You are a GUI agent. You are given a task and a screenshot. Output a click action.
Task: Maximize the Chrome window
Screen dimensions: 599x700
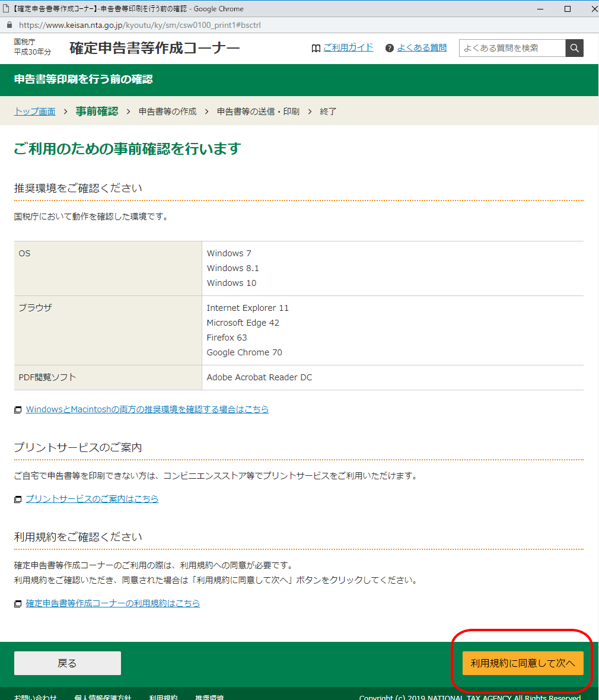pos(568,8)
